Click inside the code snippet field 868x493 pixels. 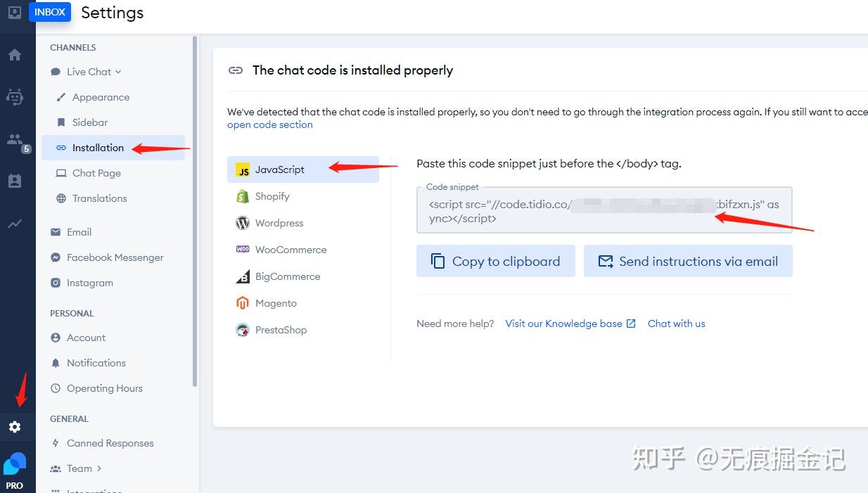pos(604,210)
